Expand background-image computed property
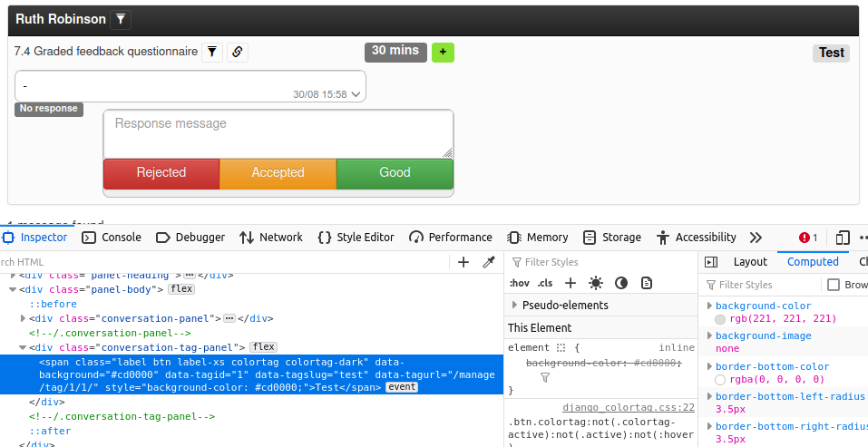Image resolution: width=868 pixels, height=447 pixels. click(709, 335)
